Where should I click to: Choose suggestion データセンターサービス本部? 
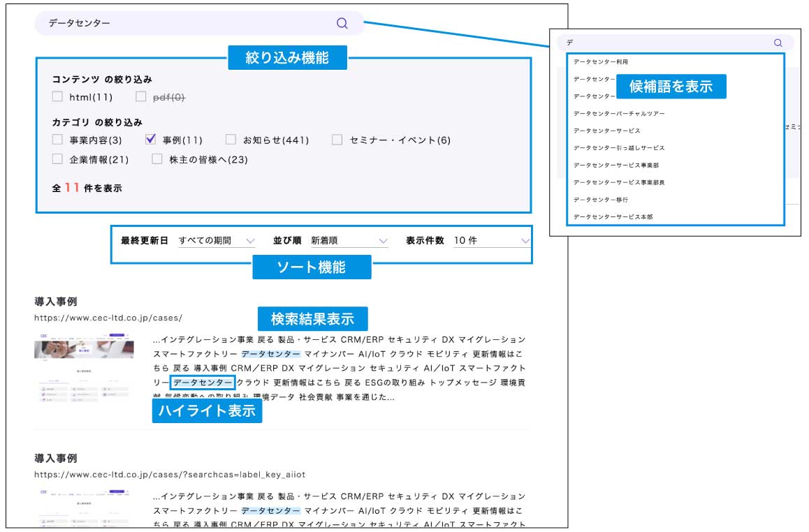pos(613,217)
